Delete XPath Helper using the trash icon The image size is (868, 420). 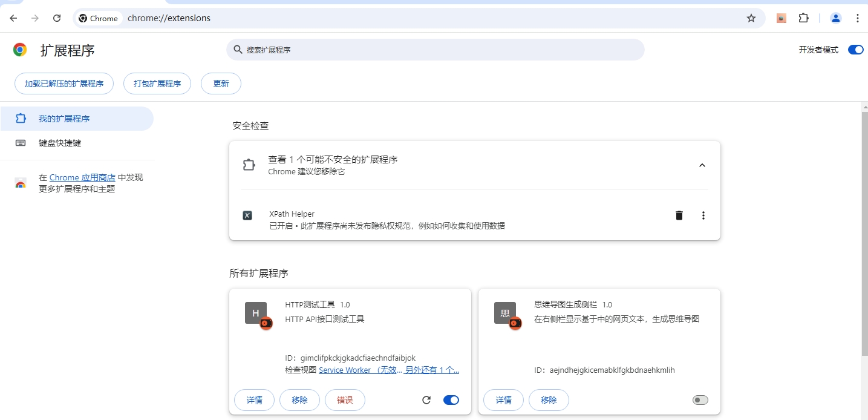click(x=679, y=215)
